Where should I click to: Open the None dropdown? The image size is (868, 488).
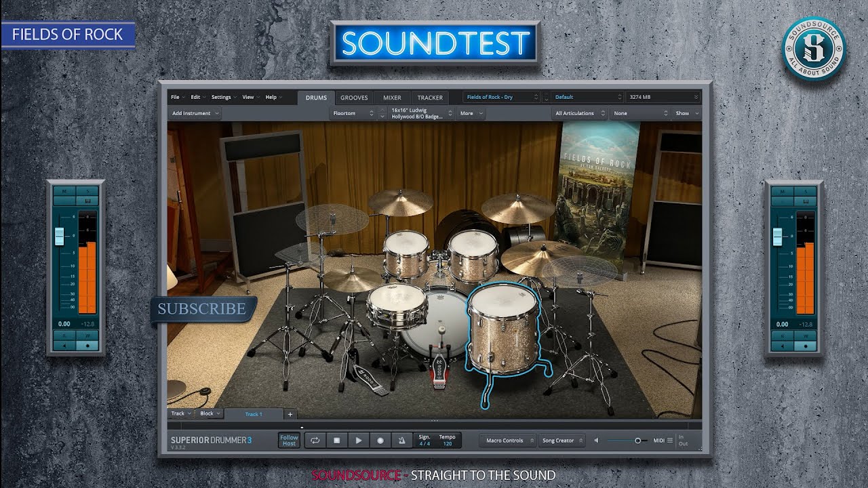tap(641, 113)
